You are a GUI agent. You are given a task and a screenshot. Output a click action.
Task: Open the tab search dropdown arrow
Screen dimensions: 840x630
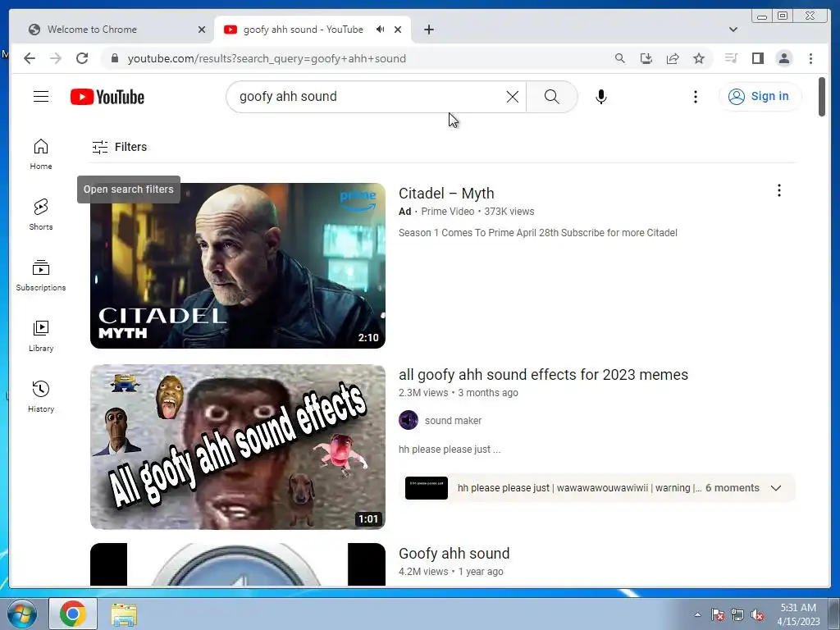733,30
